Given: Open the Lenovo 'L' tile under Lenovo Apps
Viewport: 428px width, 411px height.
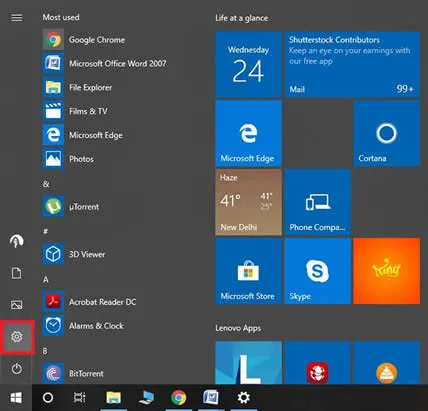Looking at the screenshot, I should (x=248, y=363).
